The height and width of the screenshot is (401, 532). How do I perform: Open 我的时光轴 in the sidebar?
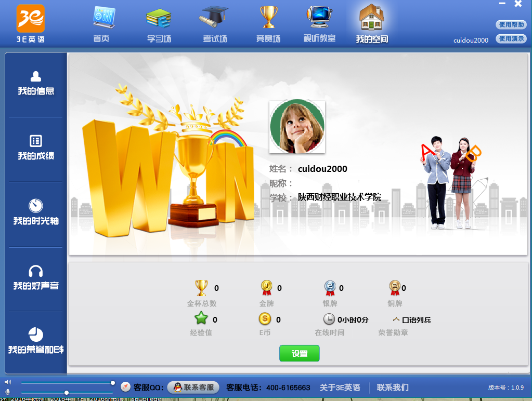[36, 212]
